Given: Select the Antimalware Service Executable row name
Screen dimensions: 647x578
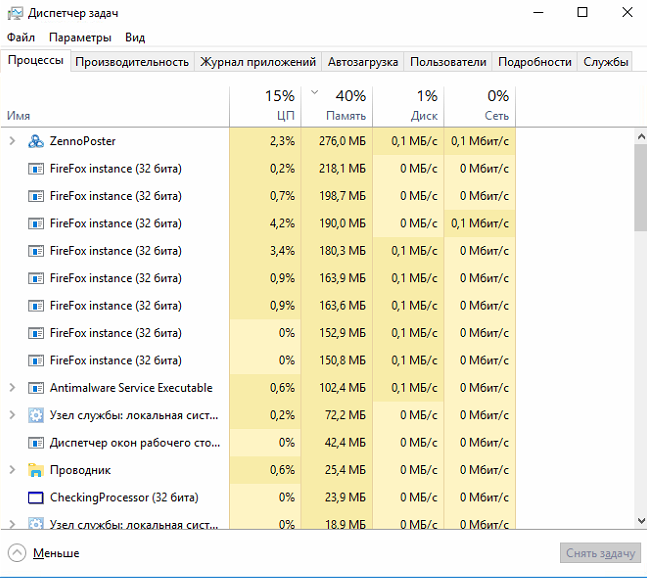Looking at the screenshot, I should click(x=131, y=388).
